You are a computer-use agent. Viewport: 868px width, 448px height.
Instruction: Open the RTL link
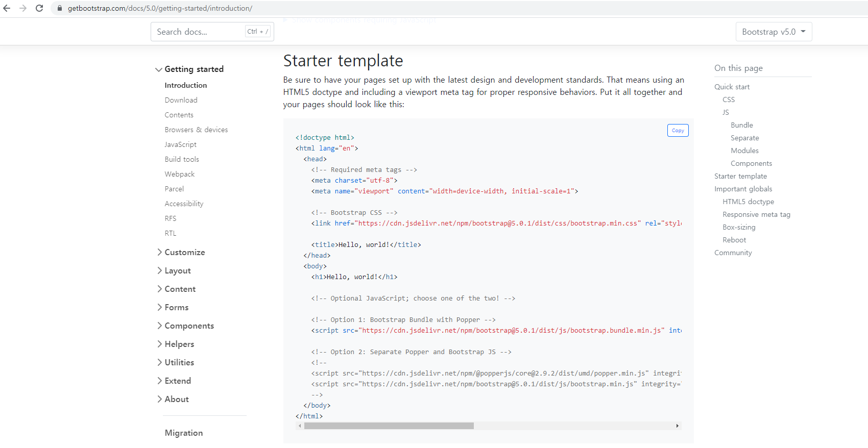[x=171, y=233]
